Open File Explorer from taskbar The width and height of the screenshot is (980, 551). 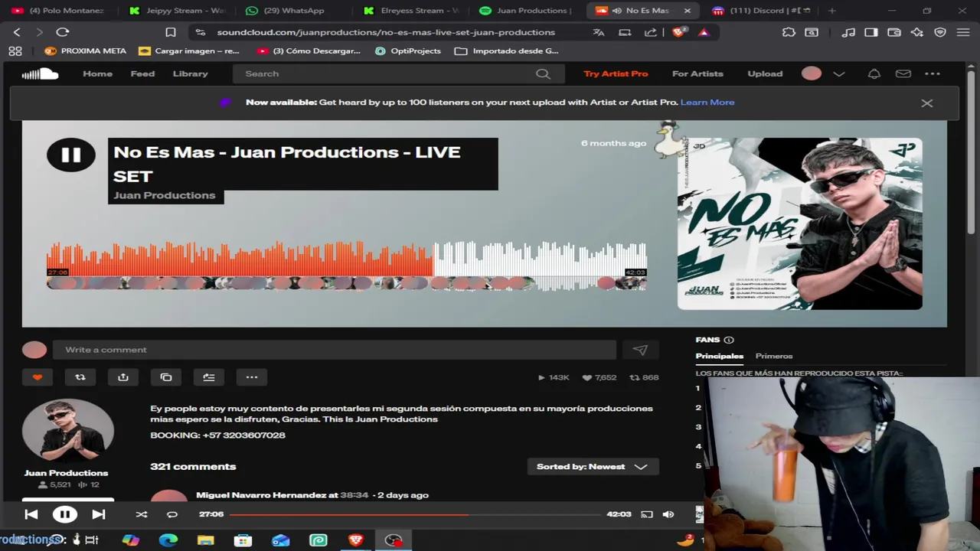pyautogui.click(x=205, y=540)
